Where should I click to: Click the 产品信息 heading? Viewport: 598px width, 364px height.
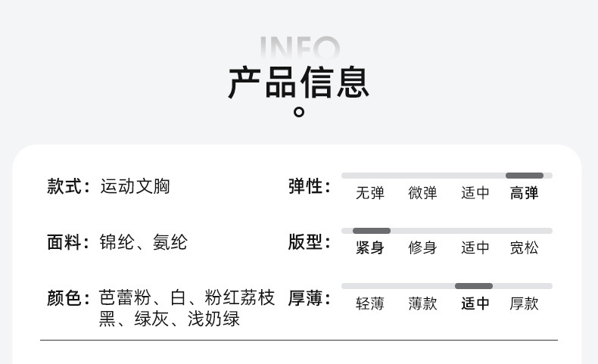click(x=299, y=82)
